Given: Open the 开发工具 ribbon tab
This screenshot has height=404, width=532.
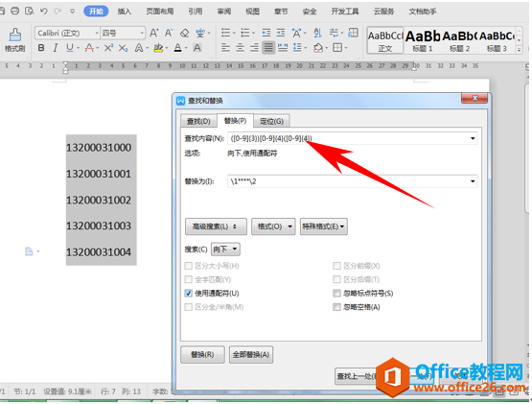Looking at the screenshot, I should coord(345,12).
